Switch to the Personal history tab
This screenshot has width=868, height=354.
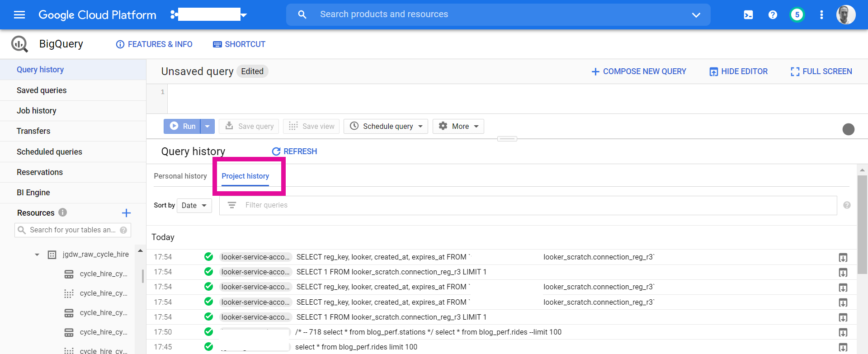tap(180, 176)
